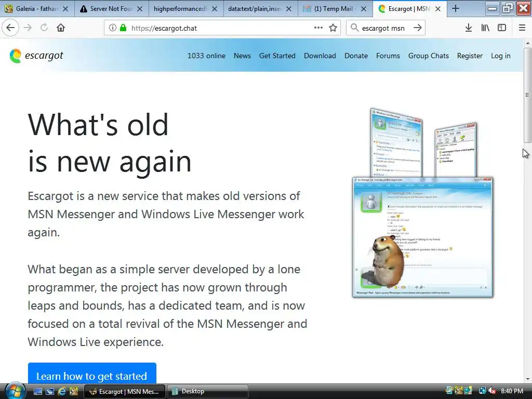Close the Temp Mail tab
The image size is (532, 399).
364,9
